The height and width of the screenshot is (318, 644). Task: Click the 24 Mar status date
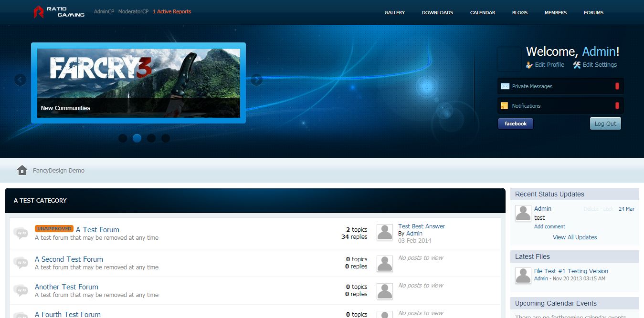(627, 209)
